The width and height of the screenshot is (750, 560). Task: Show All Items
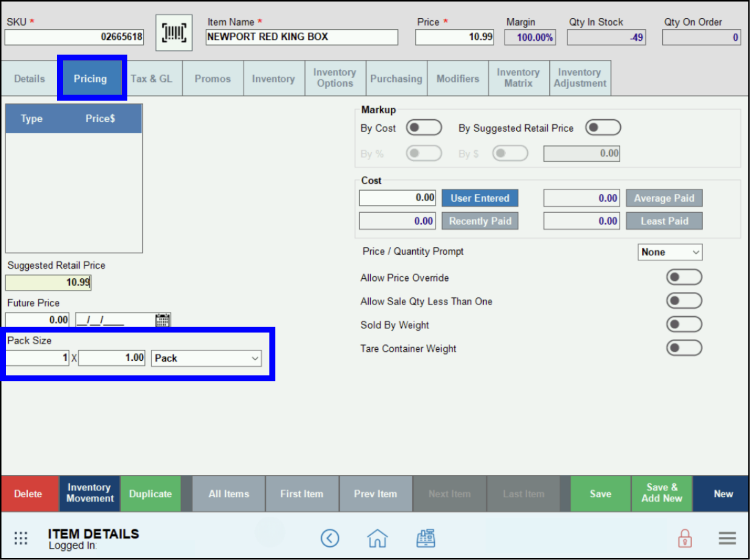tap(229, 493)
